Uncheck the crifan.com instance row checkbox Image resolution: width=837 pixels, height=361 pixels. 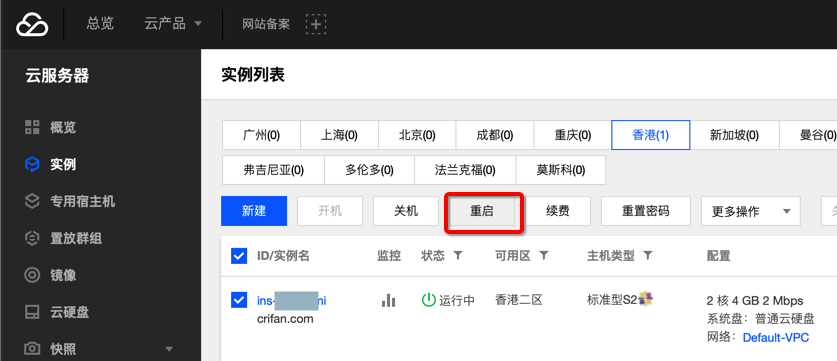pyautogui.click(x=239, y=300)
